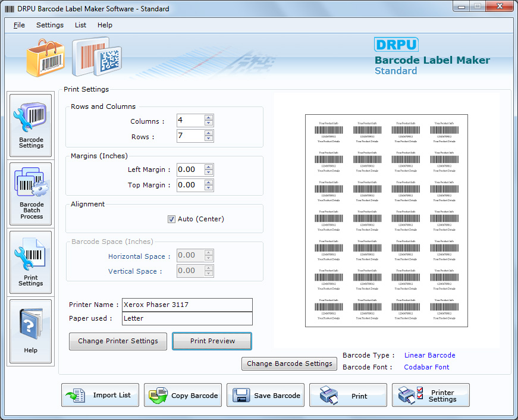Open the List menu
518x420 pixels.
click(80, 25)
